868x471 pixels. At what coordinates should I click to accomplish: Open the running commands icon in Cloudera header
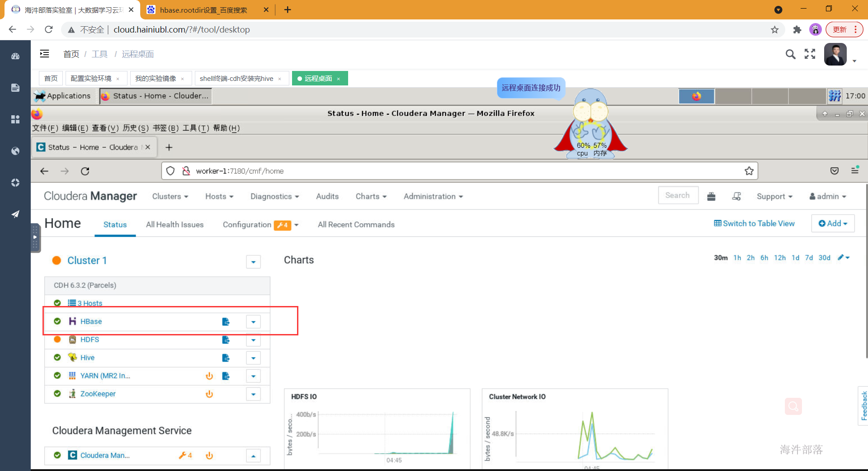point(736,196)
